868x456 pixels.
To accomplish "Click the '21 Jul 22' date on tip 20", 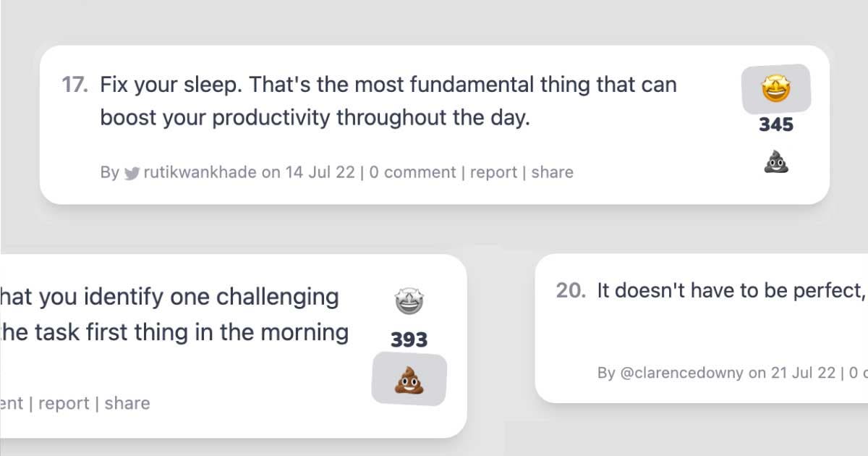I will [803, 373].
